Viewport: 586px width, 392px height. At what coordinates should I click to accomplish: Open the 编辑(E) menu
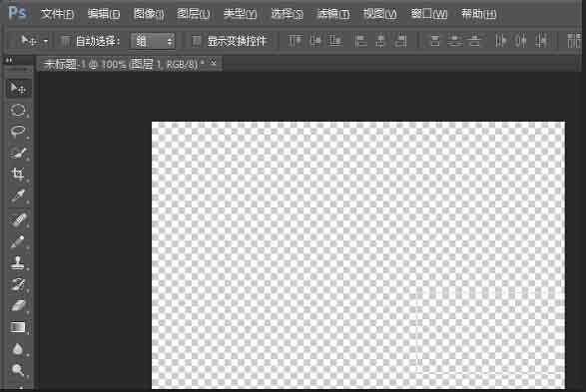(x=104, y=14)
